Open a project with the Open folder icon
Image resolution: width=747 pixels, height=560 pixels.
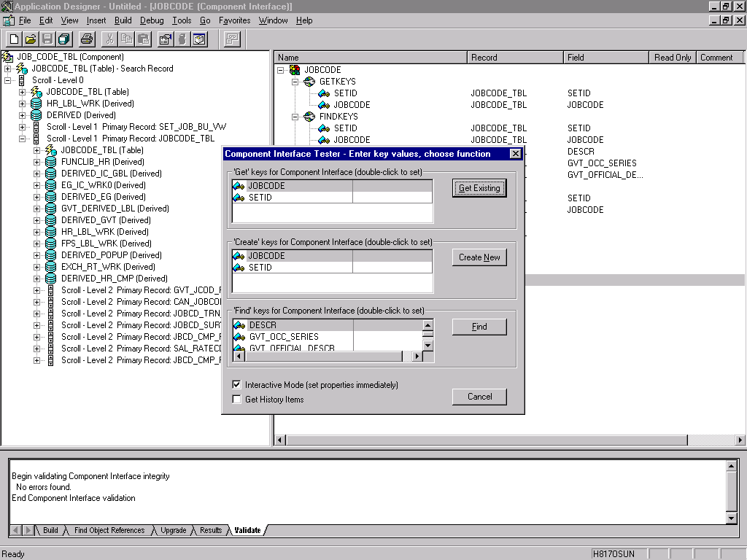29,39
